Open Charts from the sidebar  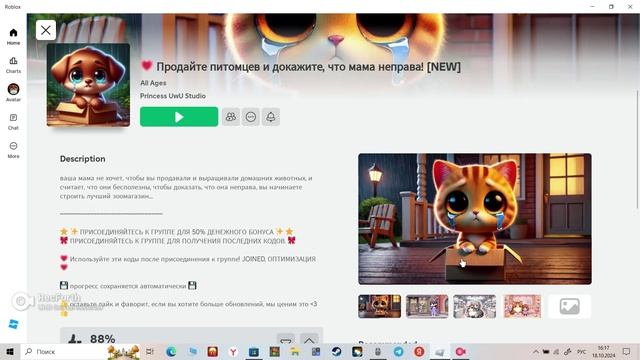(x=13, y=64)
